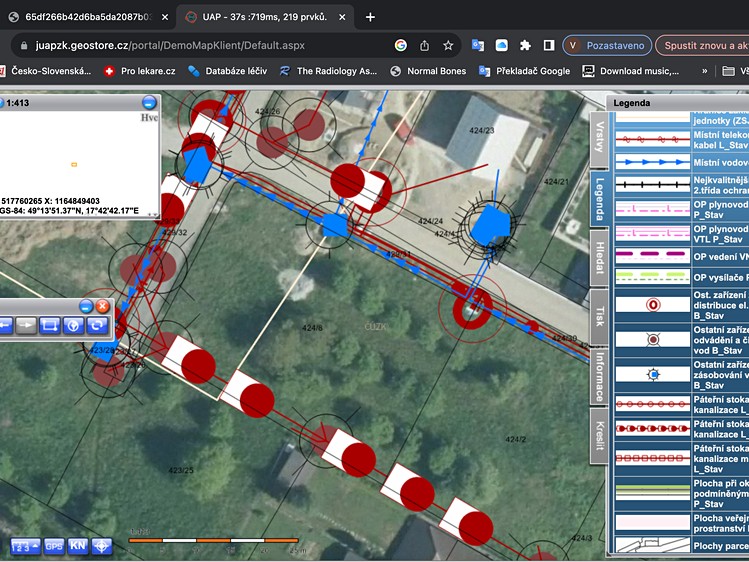749x562 pixels.
Task: Switch to the Legenda side tab
Action: (599, 199)
